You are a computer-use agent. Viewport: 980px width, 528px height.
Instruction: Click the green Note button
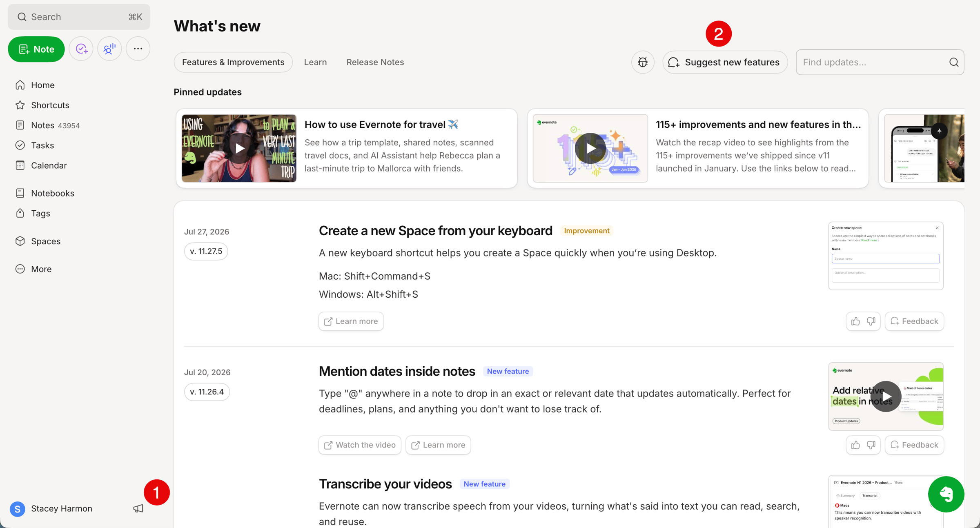[x=36, y=49]
